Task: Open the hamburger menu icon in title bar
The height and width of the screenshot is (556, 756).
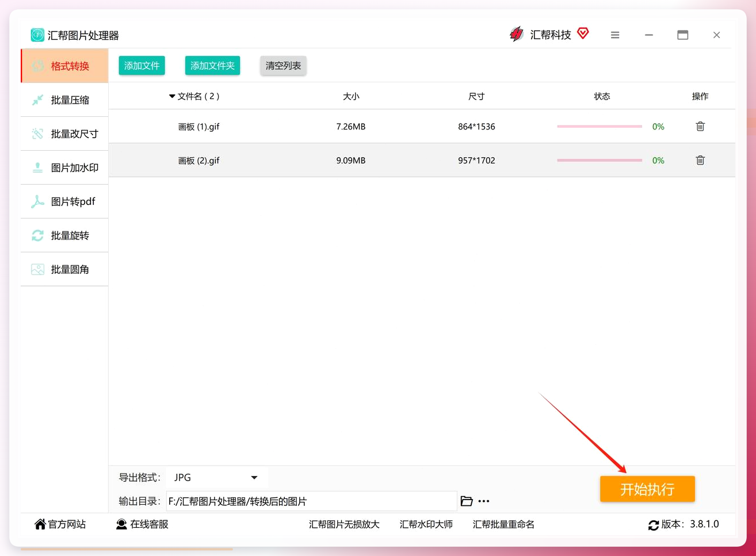Action: 615,35
